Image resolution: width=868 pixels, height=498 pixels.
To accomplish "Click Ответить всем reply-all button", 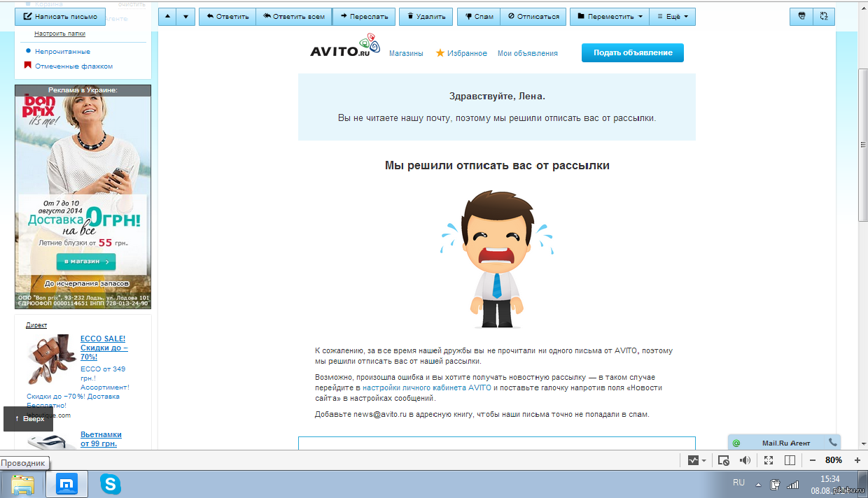I will [294, 17].
